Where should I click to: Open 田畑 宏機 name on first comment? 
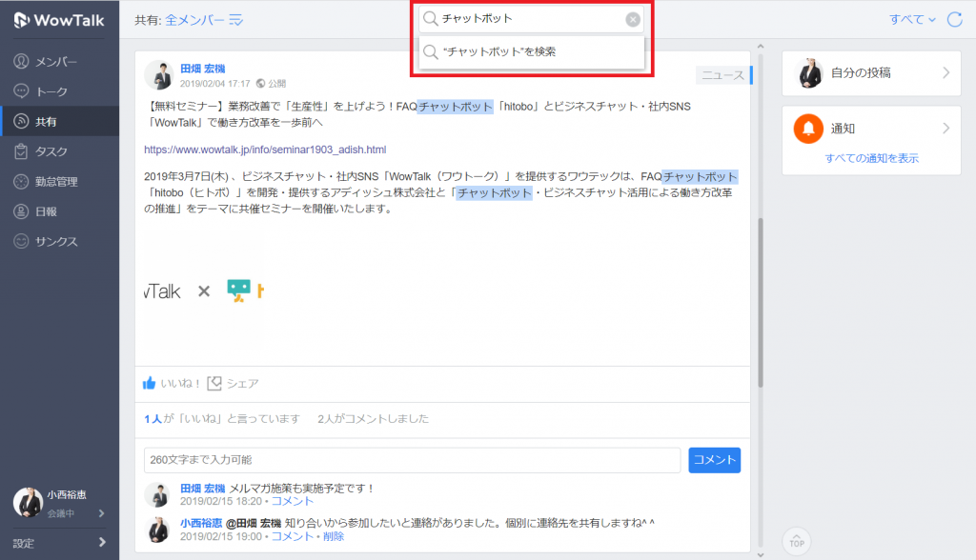[x=202, y=489]
